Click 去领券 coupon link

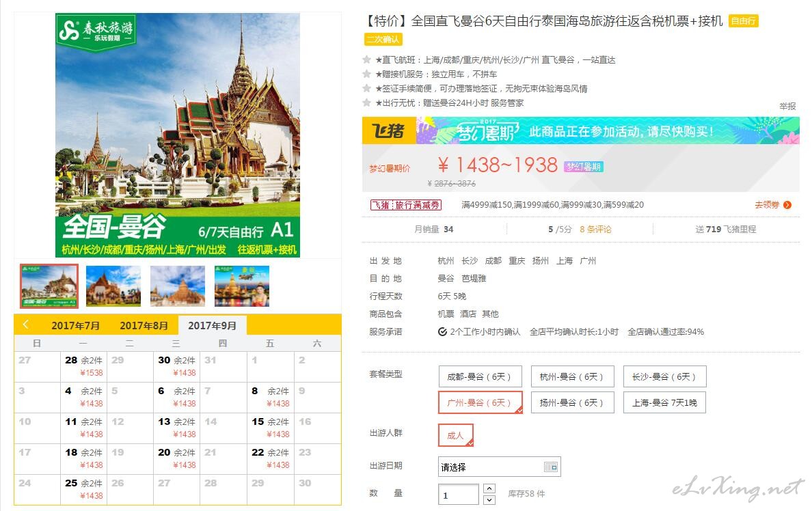coord(767,205)
